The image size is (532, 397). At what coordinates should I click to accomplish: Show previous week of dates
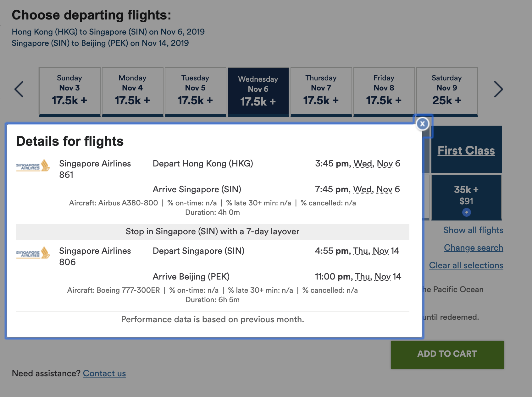19,89
